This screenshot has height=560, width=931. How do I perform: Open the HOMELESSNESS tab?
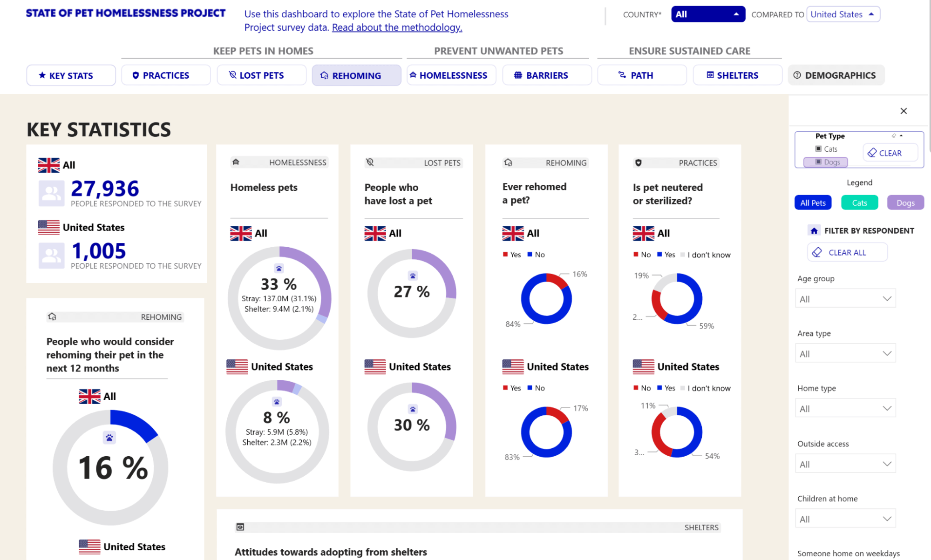451,75
